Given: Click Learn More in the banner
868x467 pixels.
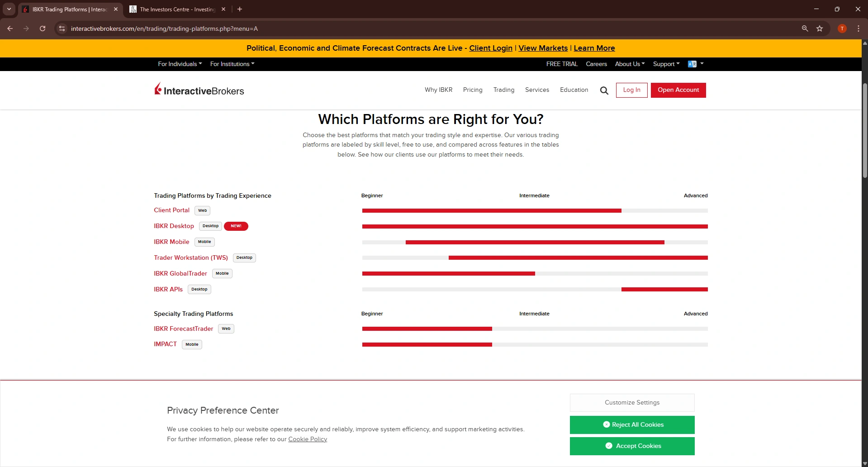Looking at the screenshot, I should (x=594, y=48).
